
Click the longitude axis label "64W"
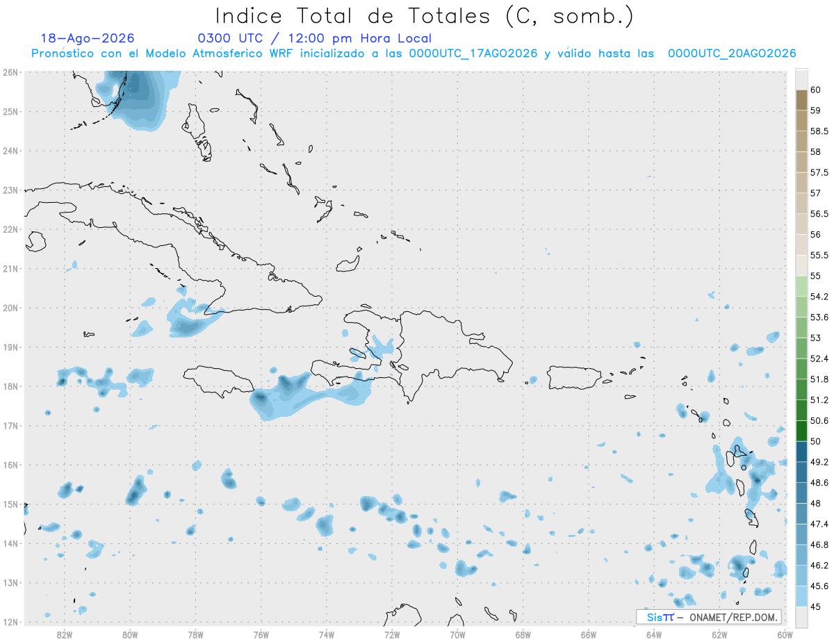[654, 634]
